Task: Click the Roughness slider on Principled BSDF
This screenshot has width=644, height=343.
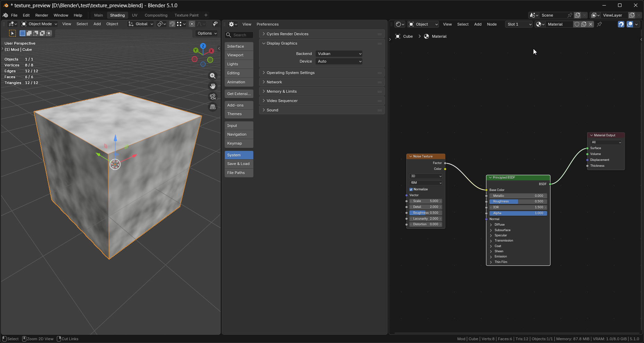Action: coord(518,201)
